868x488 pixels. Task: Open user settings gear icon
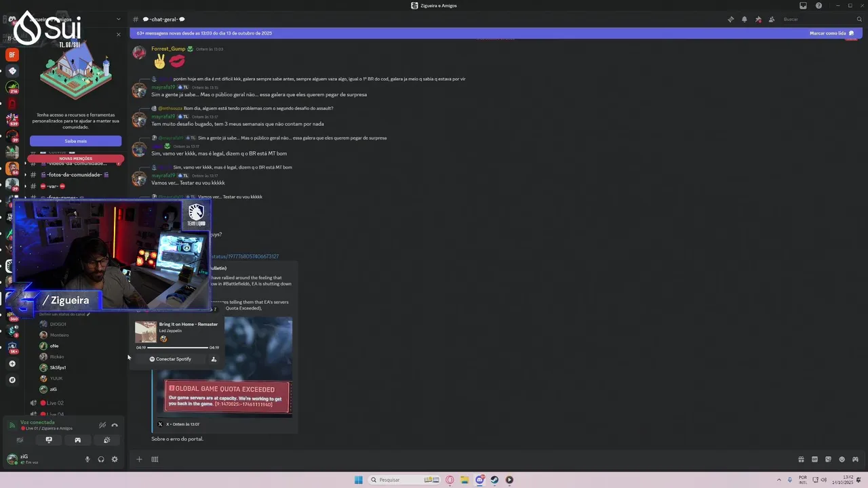(115, 459)
